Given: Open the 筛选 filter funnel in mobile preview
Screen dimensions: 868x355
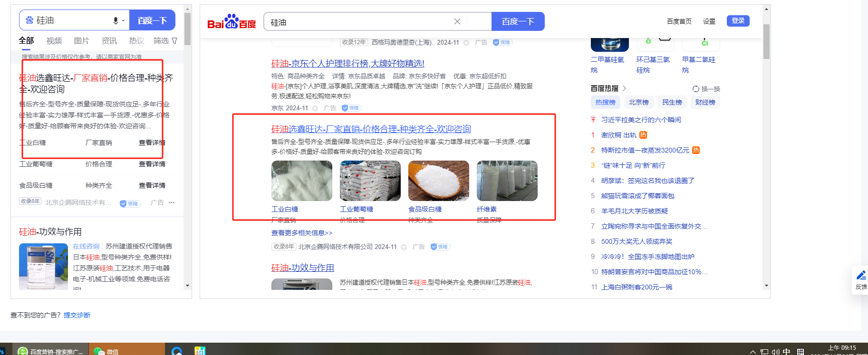Looking at the screenshot, I should [174, 41].
